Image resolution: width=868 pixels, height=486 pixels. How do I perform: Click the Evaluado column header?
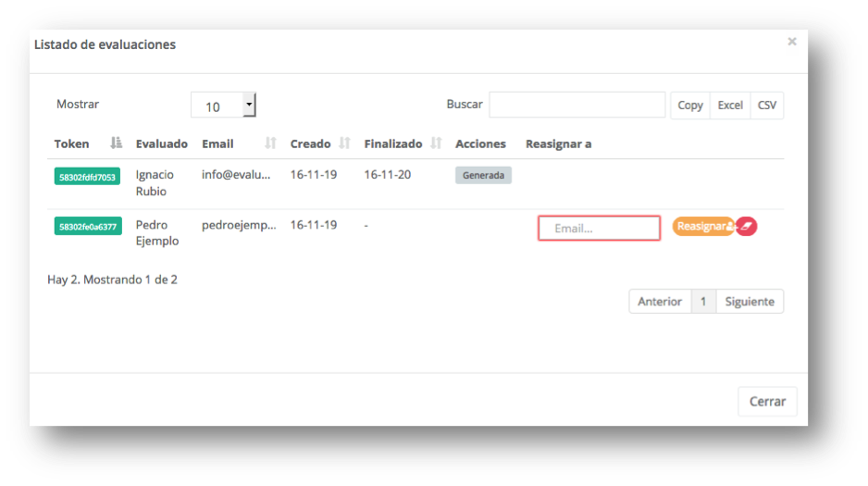pos(162,143)
